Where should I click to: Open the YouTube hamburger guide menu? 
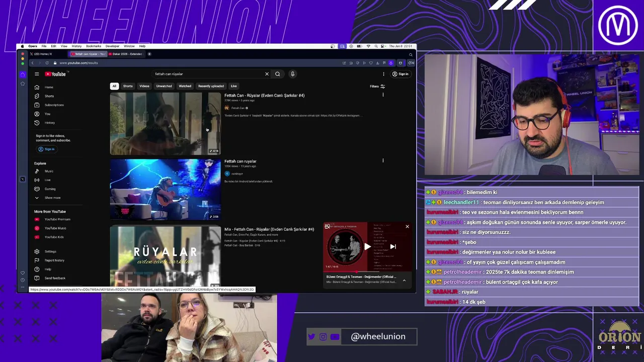(x=37, y=74)
